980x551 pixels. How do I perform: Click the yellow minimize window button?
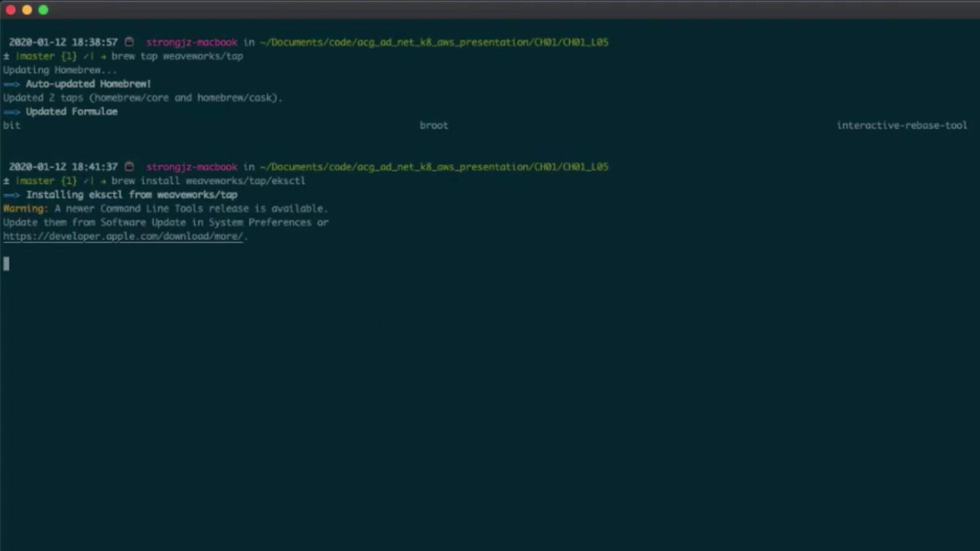pos(27,10)
